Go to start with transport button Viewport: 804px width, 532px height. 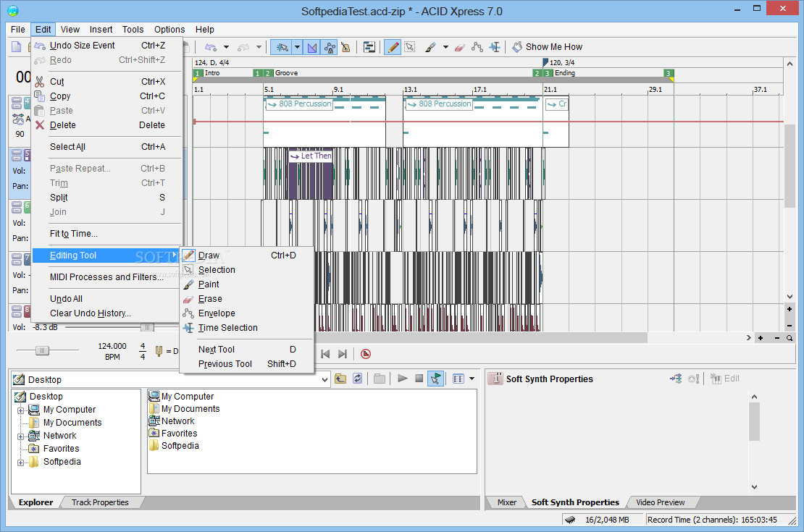pos(325,354)
